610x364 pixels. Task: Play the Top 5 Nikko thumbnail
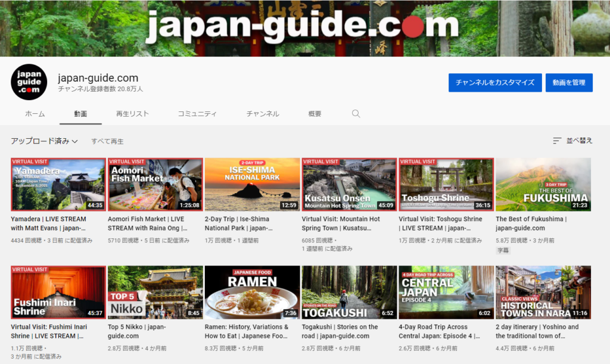(155, 293)
